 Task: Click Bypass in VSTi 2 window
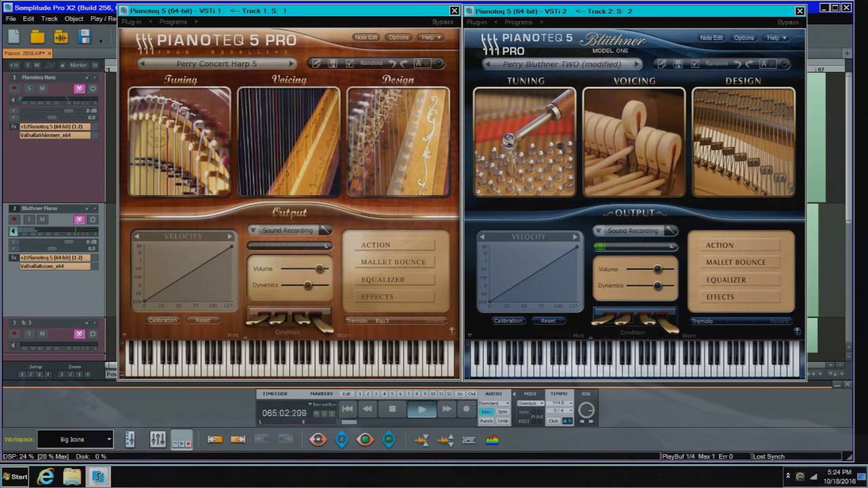point(788,22)
